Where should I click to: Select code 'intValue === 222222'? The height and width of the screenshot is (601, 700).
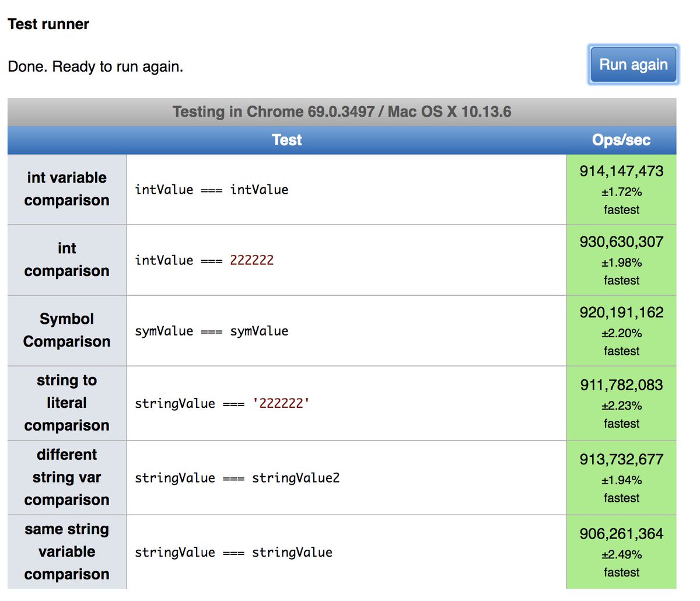click(x=204, y=260)
